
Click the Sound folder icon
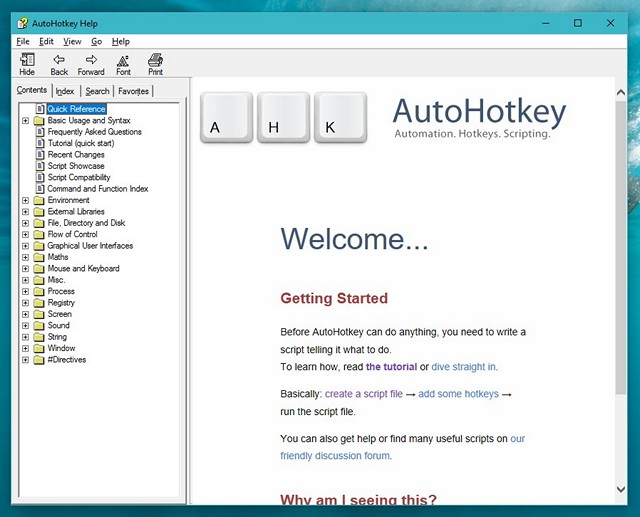[x=39, y=326]
